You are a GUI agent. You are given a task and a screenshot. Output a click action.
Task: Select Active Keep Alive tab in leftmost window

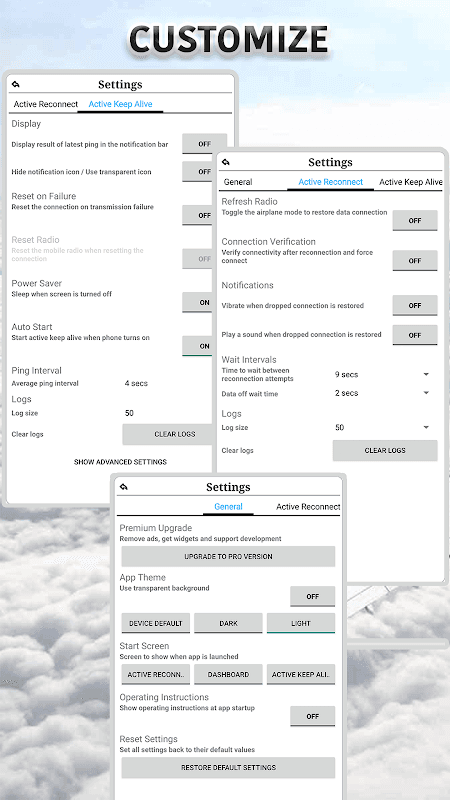(120, 104)
